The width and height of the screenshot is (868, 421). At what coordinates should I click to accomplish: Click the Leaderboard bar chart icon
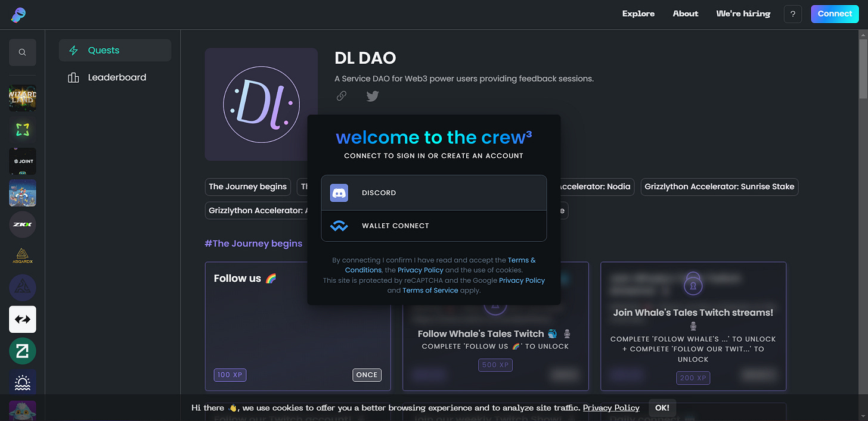point(73,77)
